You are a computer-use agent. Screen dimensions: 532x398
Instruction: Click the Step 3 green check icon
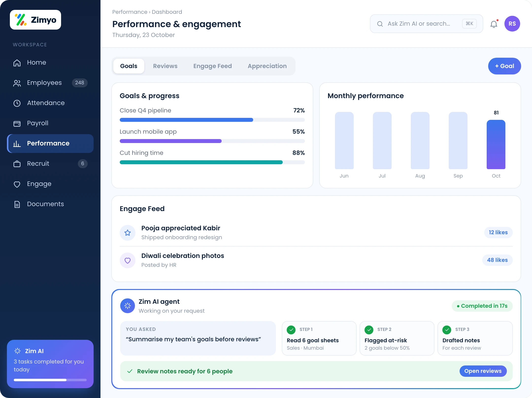(x=447, y=330)
